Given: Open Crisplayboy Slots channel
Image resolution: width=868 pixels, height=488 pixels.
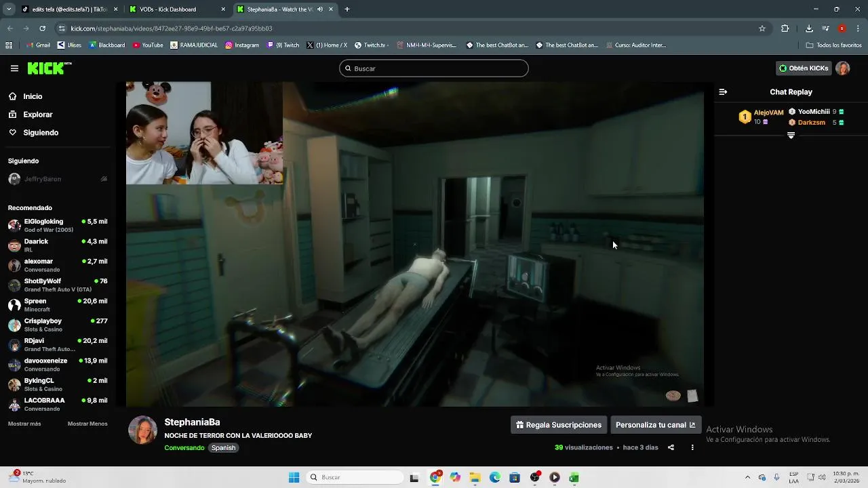Looking at the screenshot, I should pyautogui.click(x=58, y=325).
